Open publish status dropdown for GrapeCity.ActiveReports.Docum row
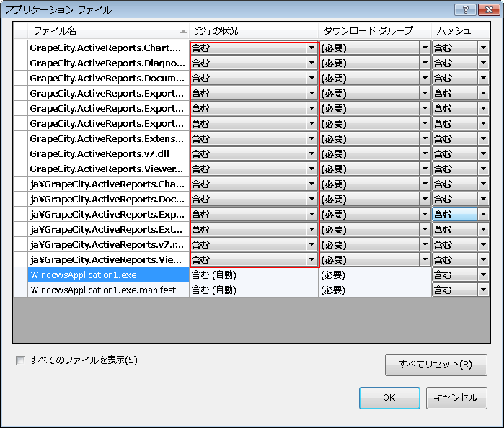Image resolution: width=504 pixels, height=428 pixels. tap(311, 79)
